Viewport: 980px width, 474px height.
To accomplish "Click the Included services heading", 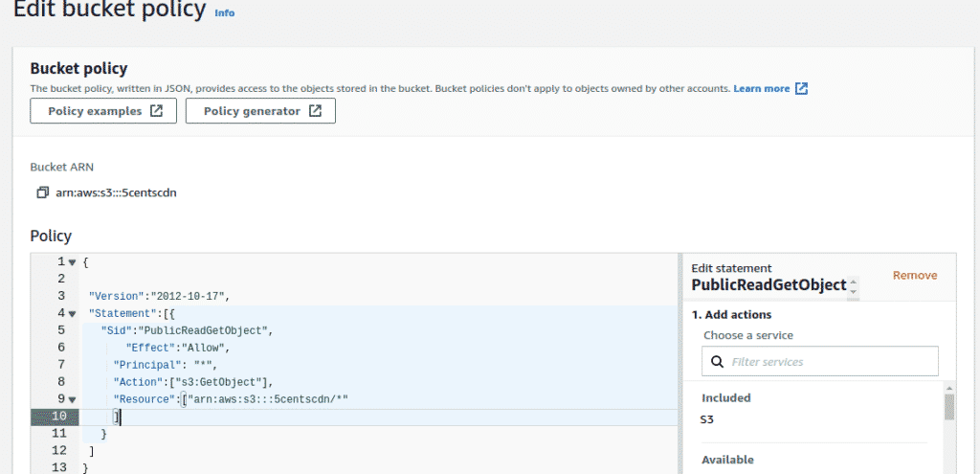I will click(x=726, y=397).
